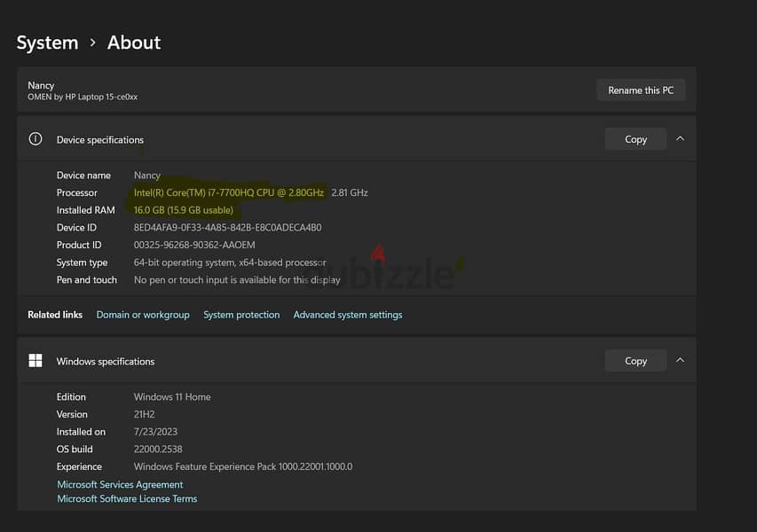
Task: Copy the Device specifications
Action: 635,139
